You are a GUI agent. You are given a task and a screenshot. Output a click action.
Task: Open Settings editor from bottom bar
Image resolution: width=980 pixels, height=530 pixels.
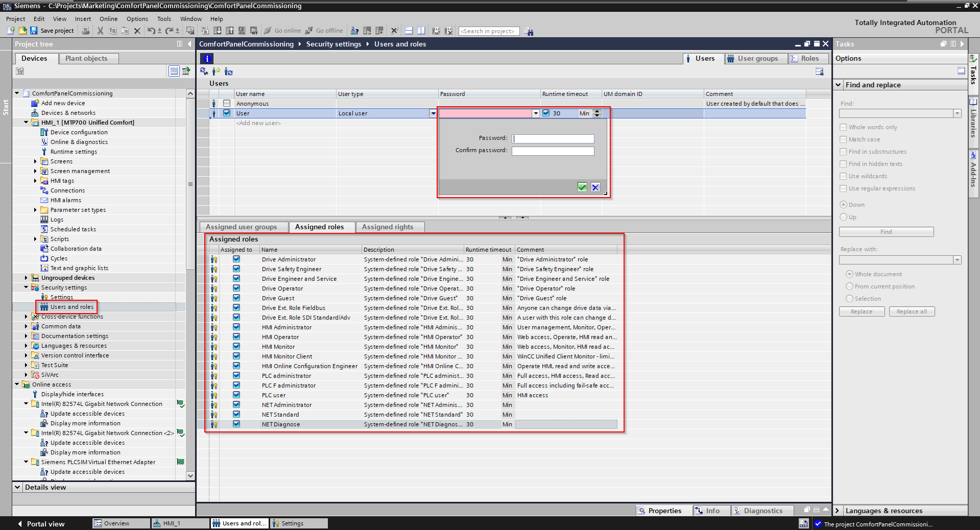point(299,523)
